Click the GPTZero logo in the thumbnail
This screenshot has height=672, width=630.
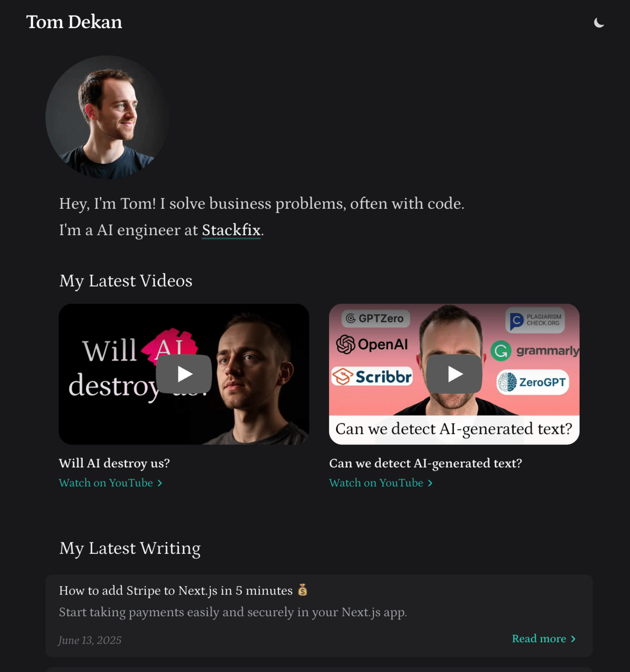[x=375, y=318]
